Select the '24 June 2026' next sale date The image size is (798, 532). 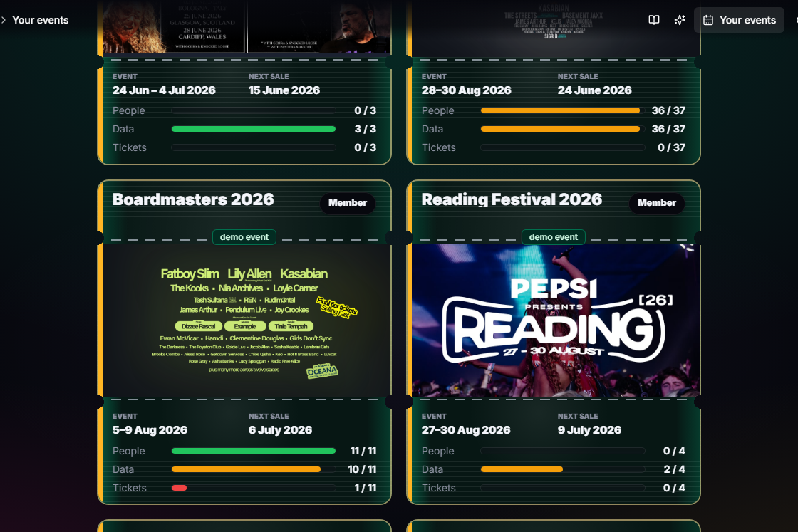(594, 90)
